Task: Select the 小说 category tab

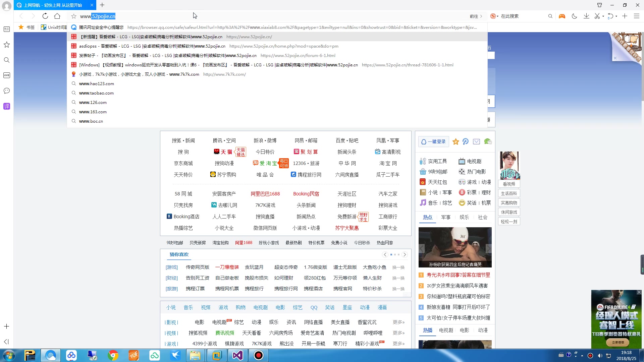Action: [x=171, y=307]
